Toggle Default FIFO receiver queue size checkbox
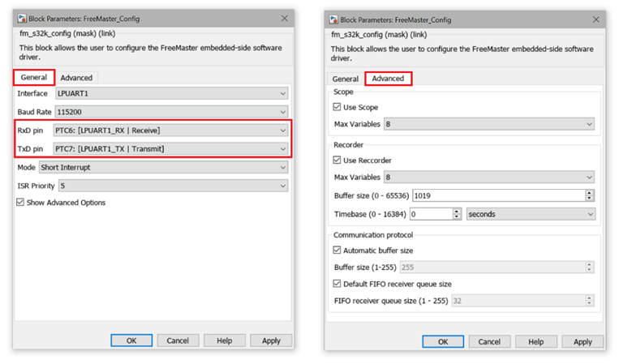Image resolution: width=619 pixels, height=364 pixels. point(337,284)
